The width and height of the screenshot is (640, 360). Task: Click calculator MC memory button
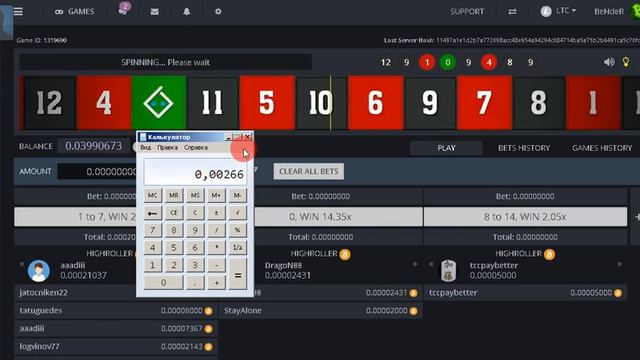coord(153,196)
